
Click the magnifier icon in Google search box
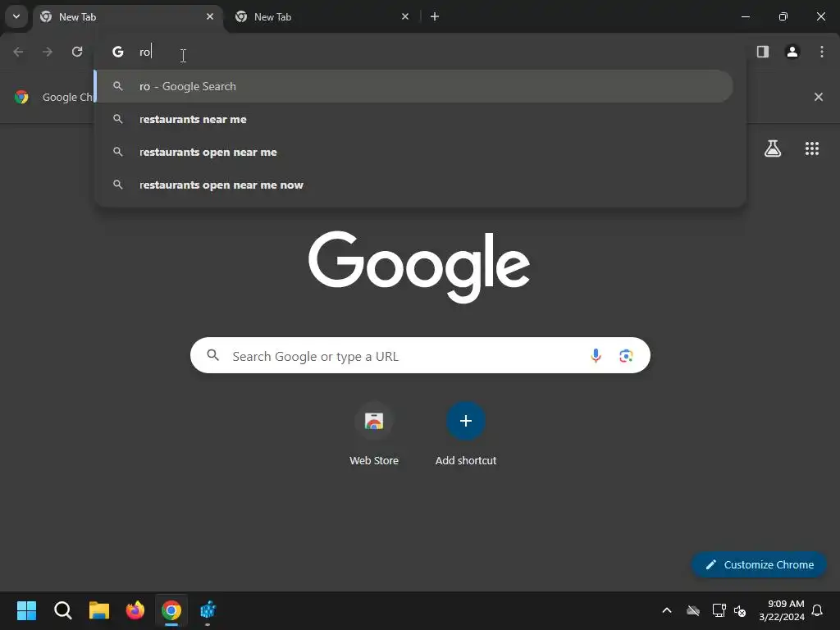click(213, 355)
